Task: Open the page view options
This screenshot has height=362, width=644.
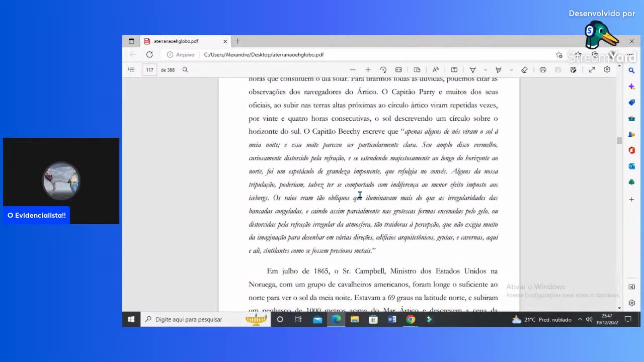Action: (417, 70)
